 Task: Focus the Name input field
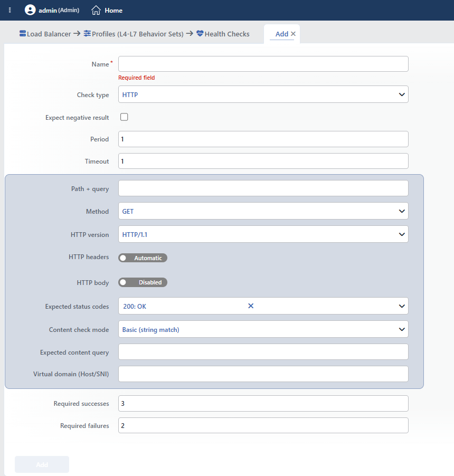263,64
